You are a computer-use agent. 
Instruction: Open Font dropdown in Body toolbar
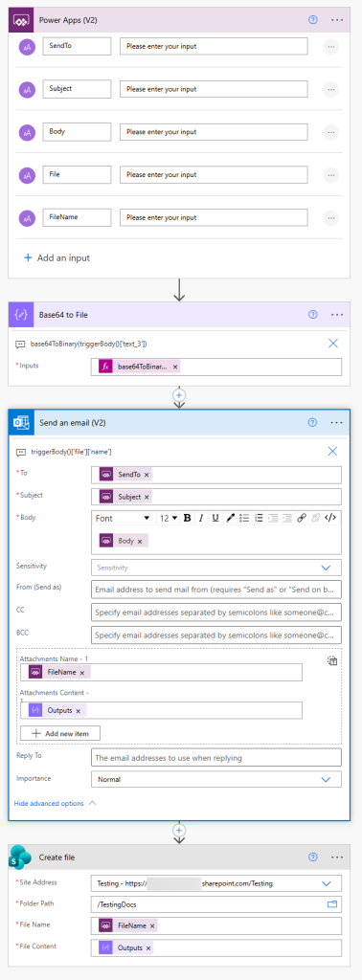tap(124, 518)
